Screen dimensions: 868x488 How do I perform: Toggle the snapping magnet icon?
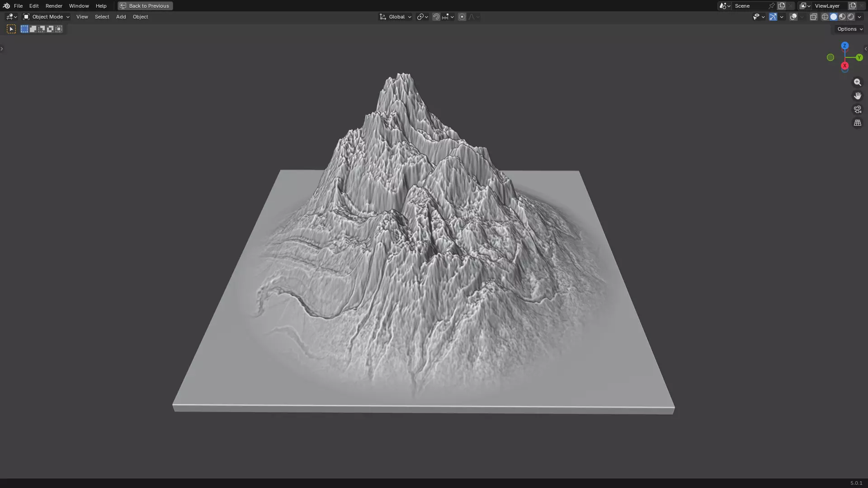(436, 17)
